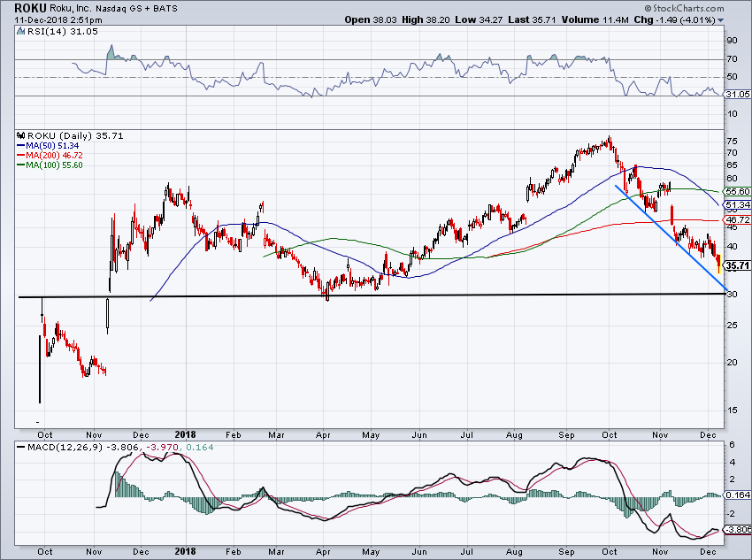Click the RSI indicator area icon
The width and height of the screenshot is (752, 560).
click(20, 31)
